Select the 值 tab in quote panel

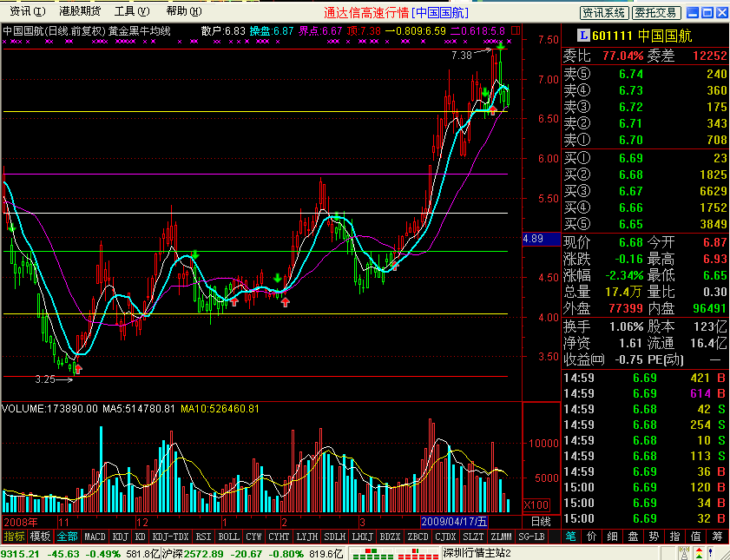pos(696,537)
